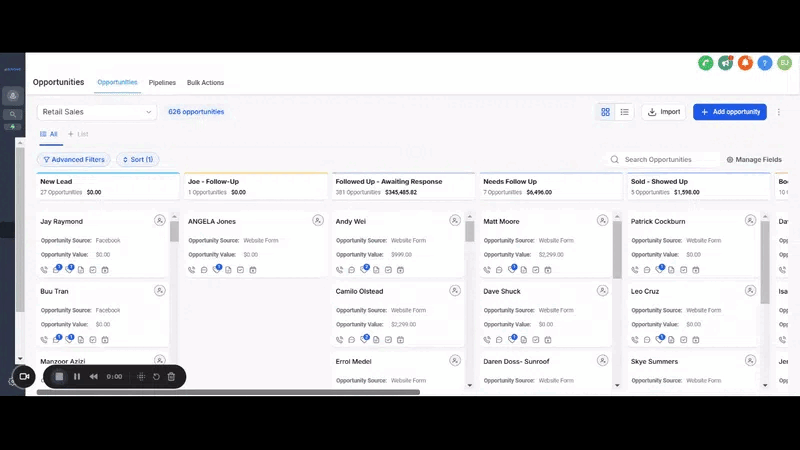Open Advanced Filters panel
800x450 pixels.
tap(74, 160)
